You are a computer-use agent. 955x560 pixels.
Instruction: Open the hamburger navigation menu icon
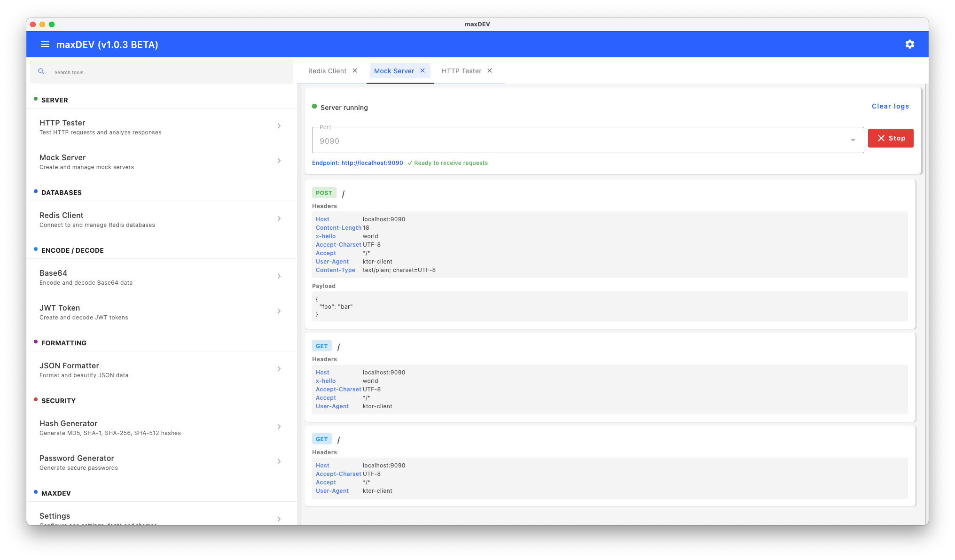pos(45,44)
